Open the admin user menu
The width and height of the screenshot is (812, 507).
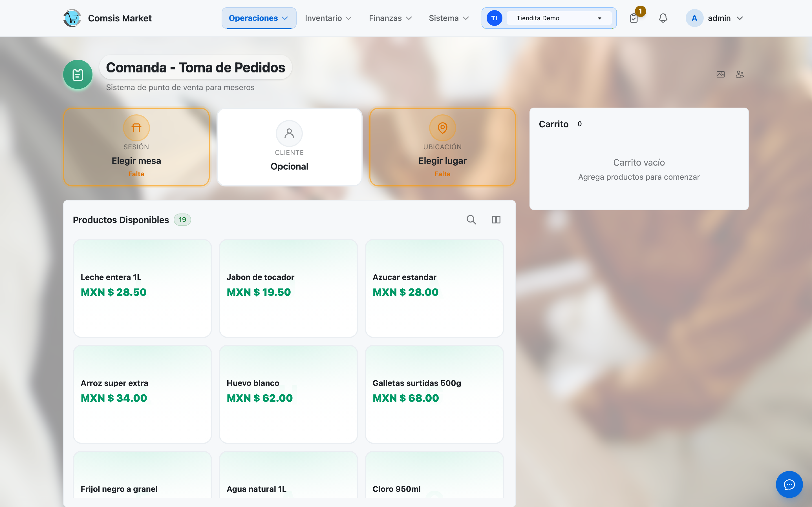[x=715, y=18]
